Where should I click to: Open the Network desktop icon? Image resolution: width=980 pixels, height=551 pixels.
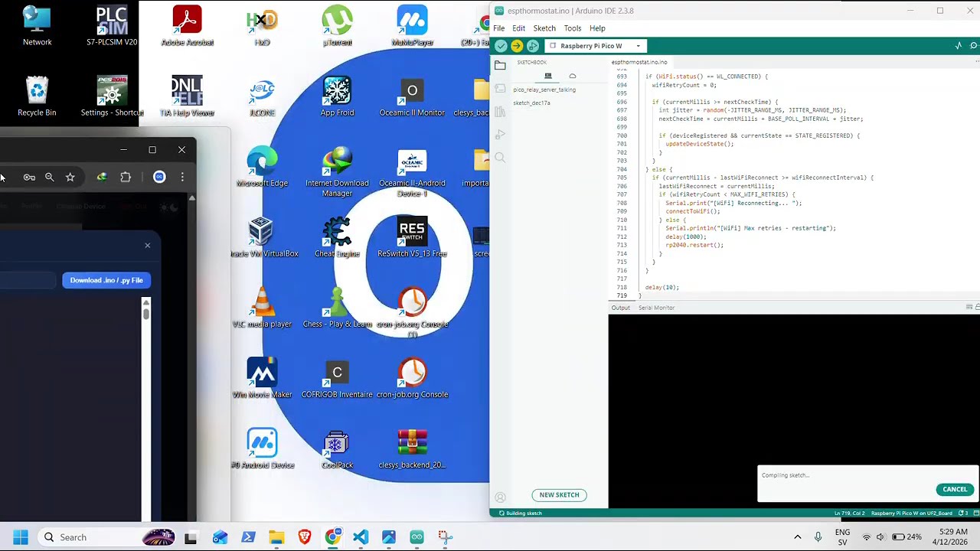click(x=37, y=26)
